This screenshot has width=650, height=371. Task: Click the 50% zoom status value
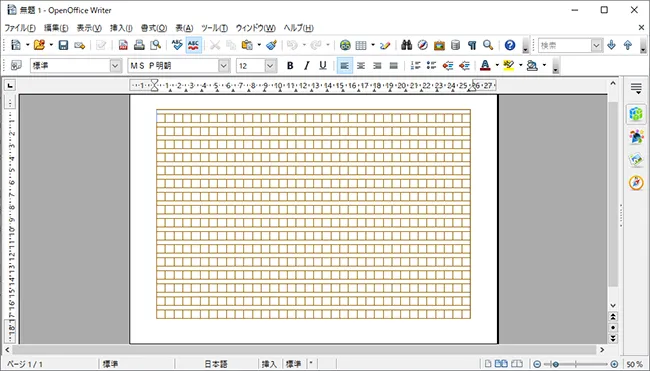[634, 364]
